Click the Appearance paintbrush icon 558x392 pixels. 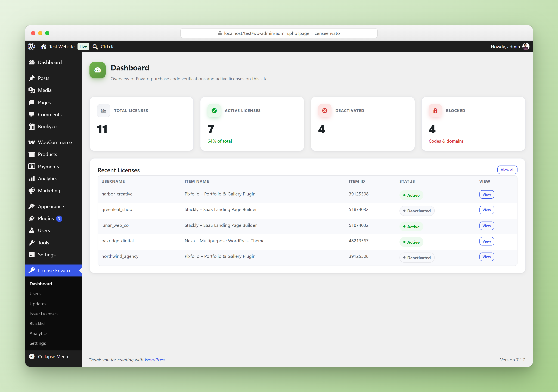(32, 206)
